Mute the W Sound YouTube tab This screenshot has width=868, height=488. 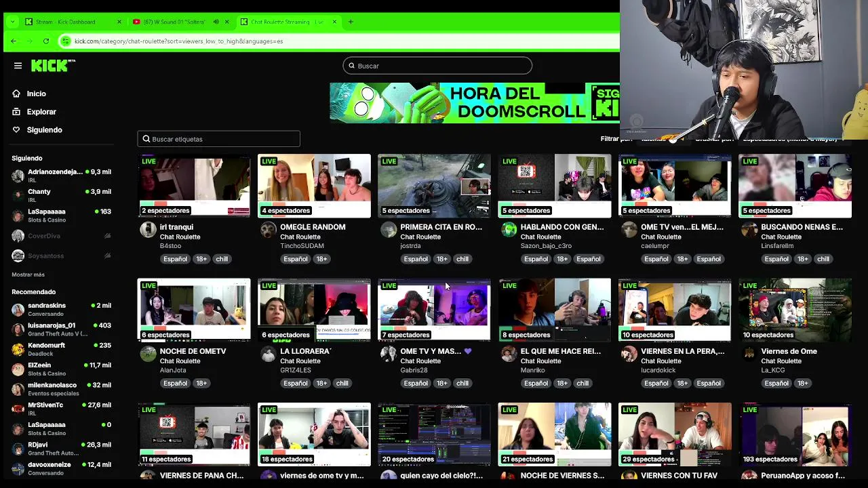click(216, 22)
